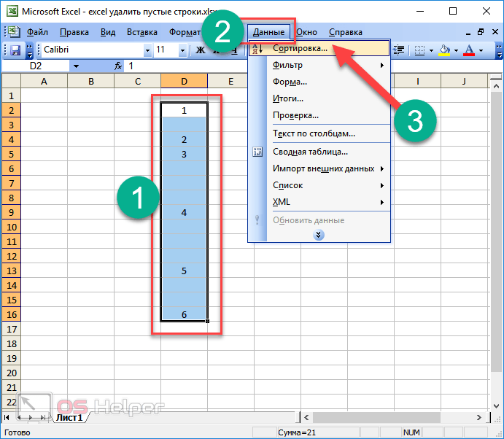Open Font Color dropdown arrow
Screen dimensions: 504x439
pyautogui.click(x=481, y=50)
